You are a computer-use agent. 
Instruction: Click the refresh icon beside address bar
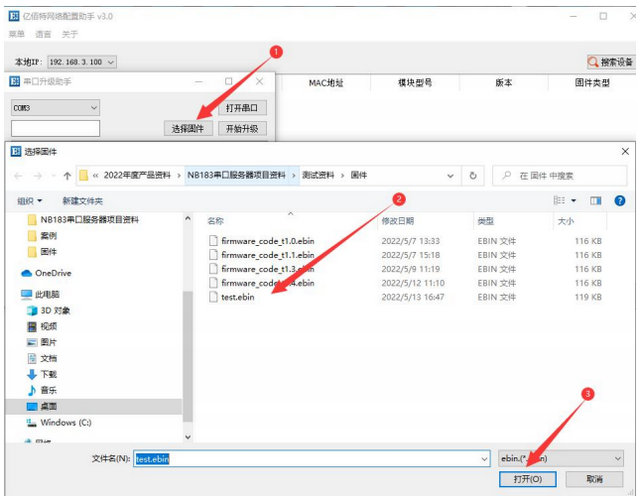click(473, 175)
